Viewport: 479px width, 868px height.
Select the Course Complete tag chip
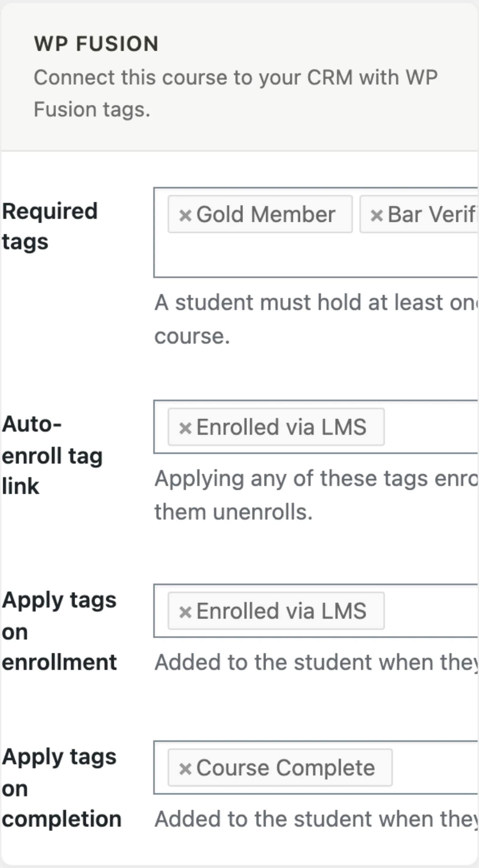click(280, 768)
